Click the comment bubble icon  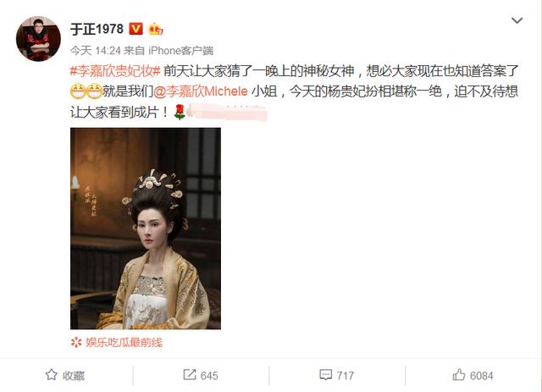coord(325,375)
